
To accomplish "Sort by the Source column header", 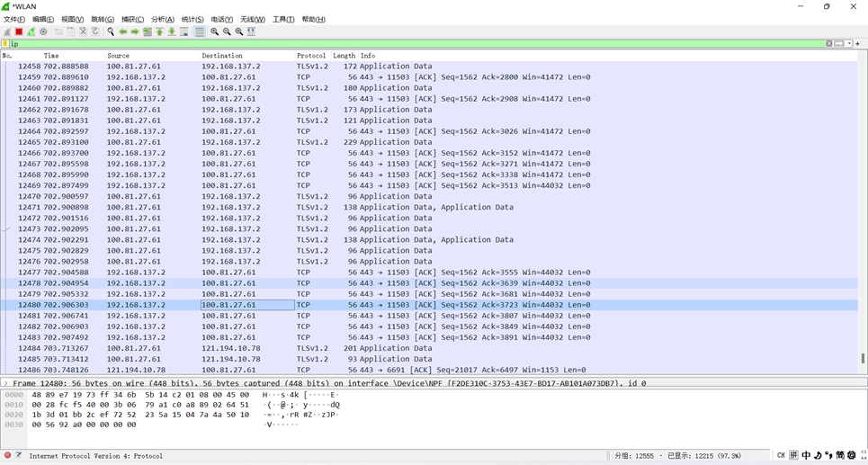I will point(153,56).
